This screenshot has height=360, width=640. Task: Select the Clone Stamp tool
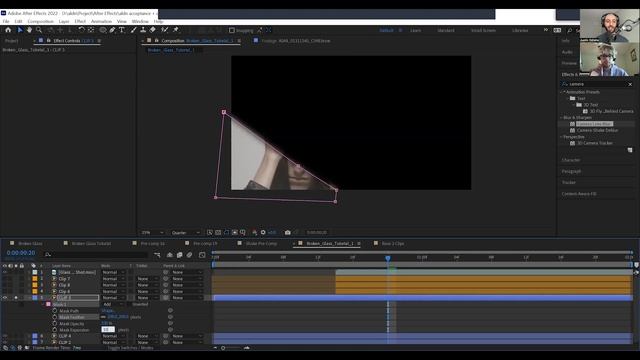click(143, 30)
